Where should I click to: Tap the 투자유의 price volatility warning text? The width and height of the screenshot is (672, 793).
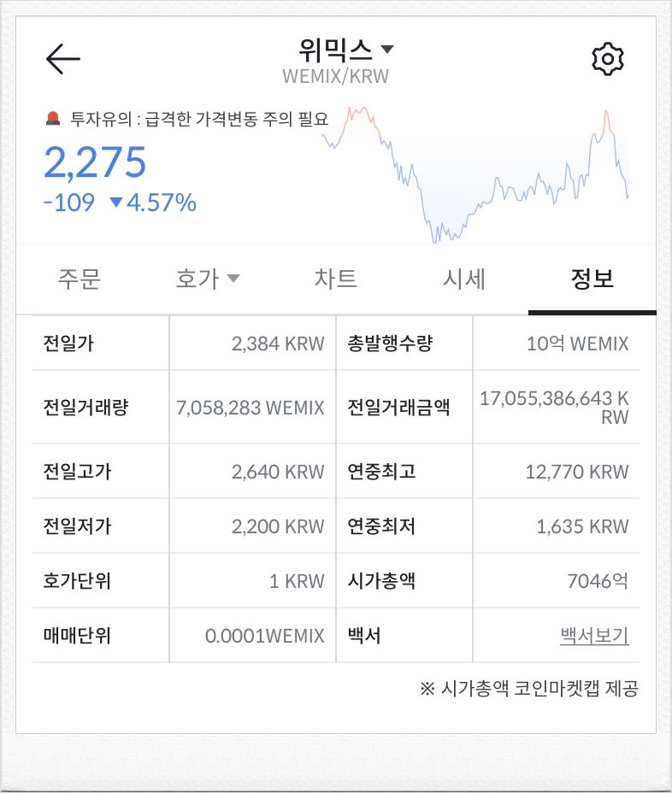[x=199, y=119]
